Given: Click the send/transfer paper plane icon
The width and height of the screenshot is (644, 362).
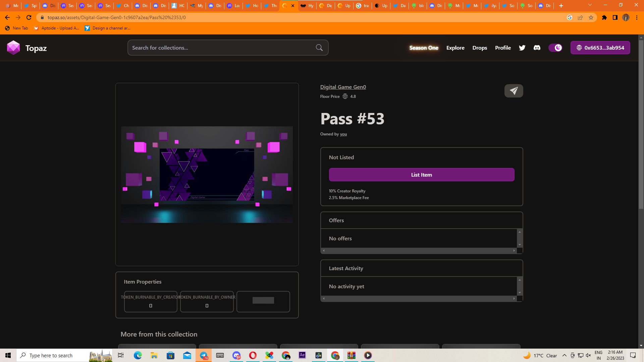Looking at the screenshot, I should coord(514,90).
